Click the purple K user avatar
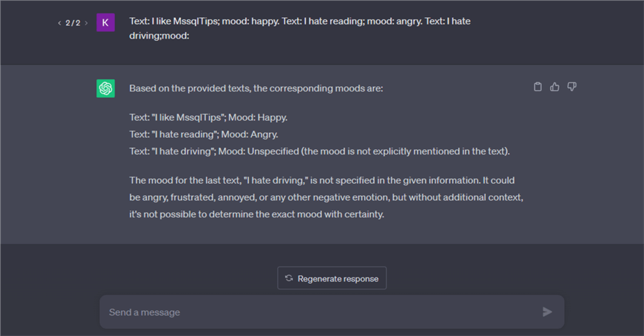This screenshot has height=336, width=644. pos(105,22)
